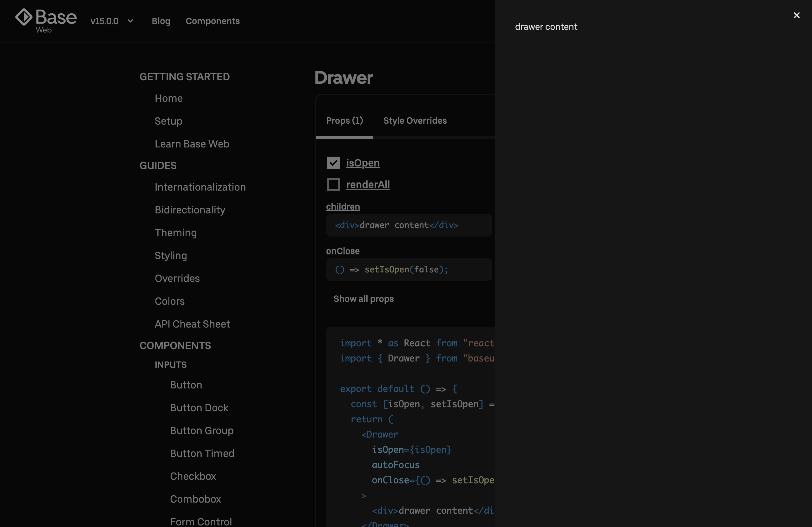Click the COMPONENTS section heading
This screenshot has height=527, width=812.
point(175,346)
